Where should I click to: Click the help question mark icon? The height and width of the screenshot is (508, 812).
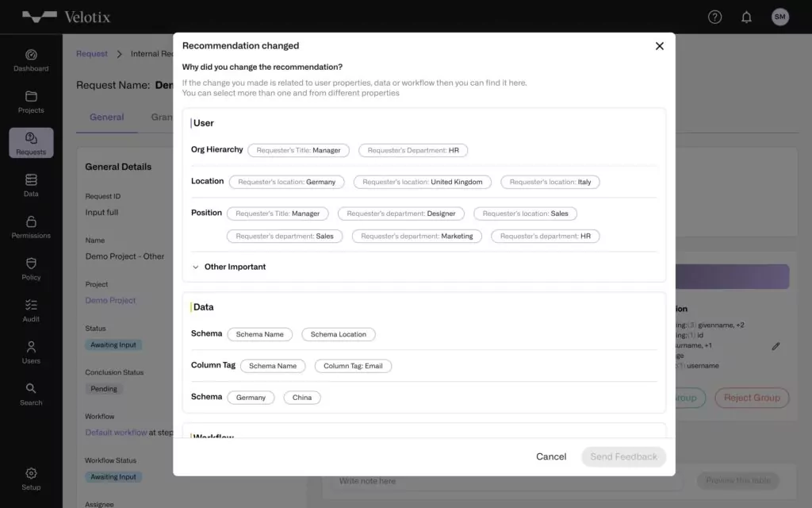(x=714, y=17)
